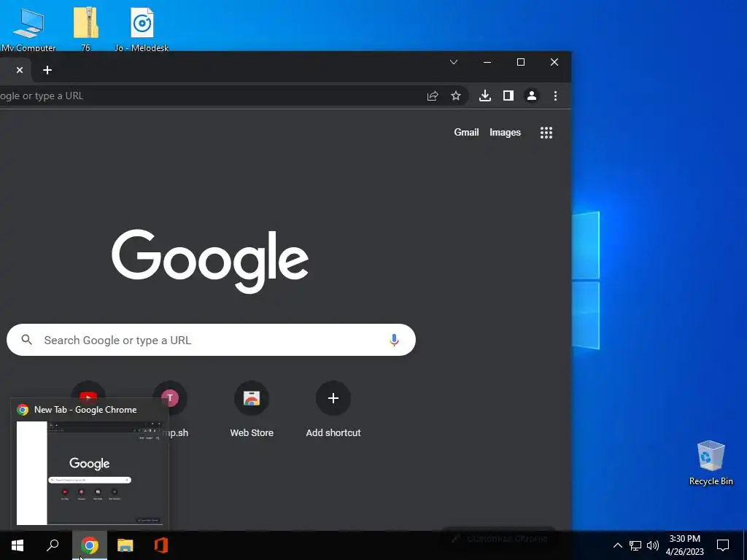Open the Chrome profile avatar

coord(532,96)
